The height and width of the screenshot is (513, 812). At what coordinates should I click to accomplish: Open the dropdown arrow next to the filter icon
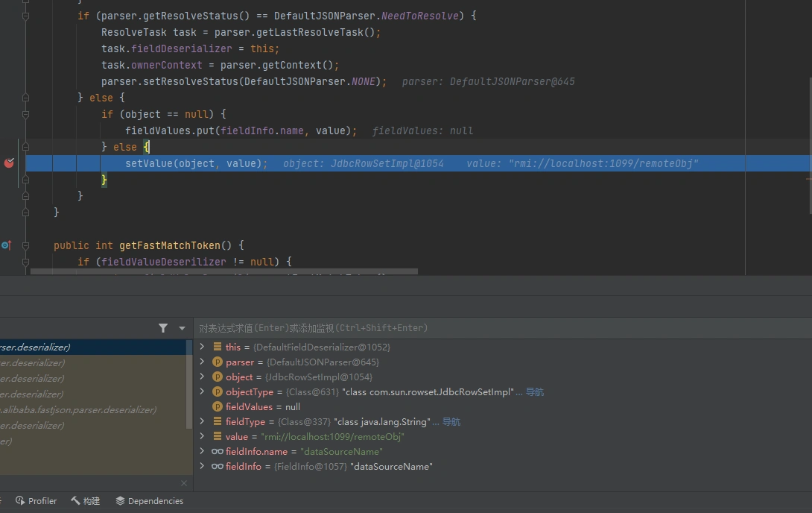(x=182, y=328)
